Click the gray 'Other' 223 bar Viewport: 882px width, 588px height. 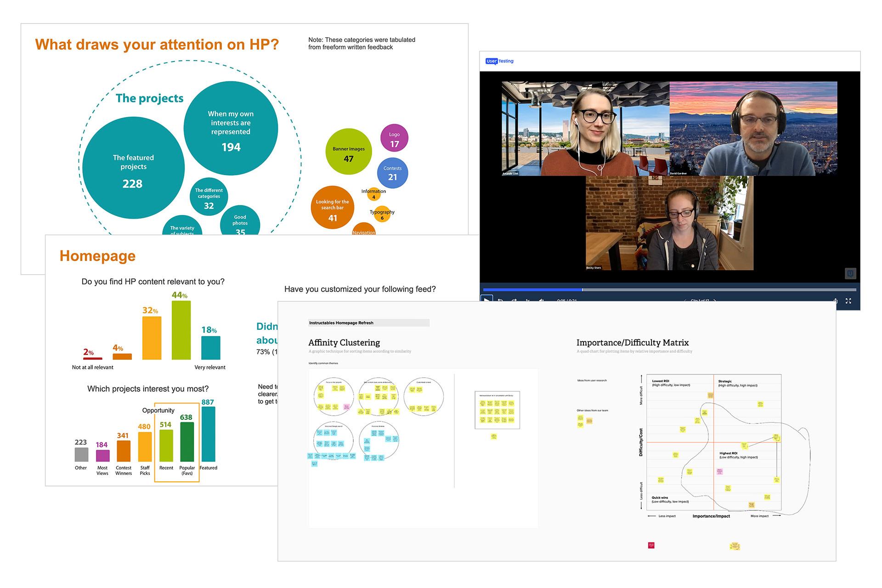pos(81,454)
